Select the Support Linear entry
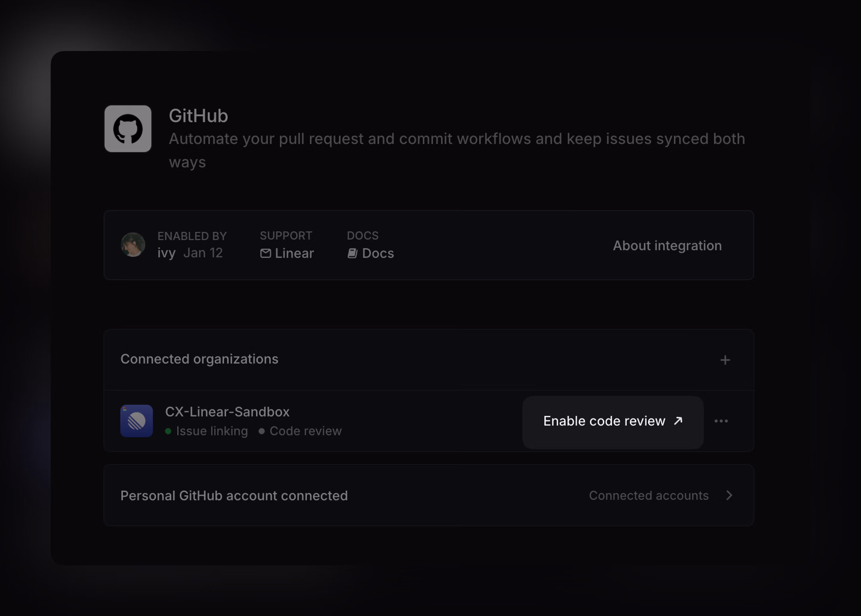The width and height of the screenshot is (861, 616). pyautogui.click(x=294, y=253)
